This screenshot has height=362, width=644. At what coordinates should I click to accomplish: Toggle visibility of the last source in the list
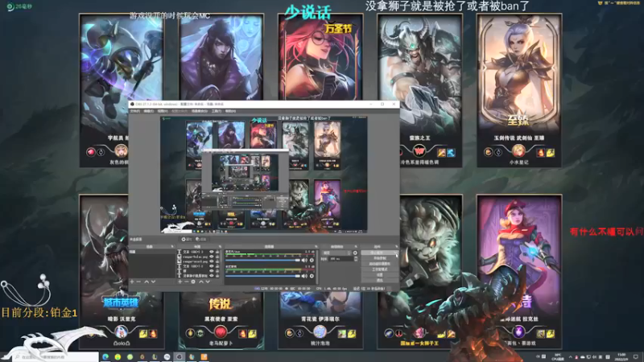[x=212, y=275]
